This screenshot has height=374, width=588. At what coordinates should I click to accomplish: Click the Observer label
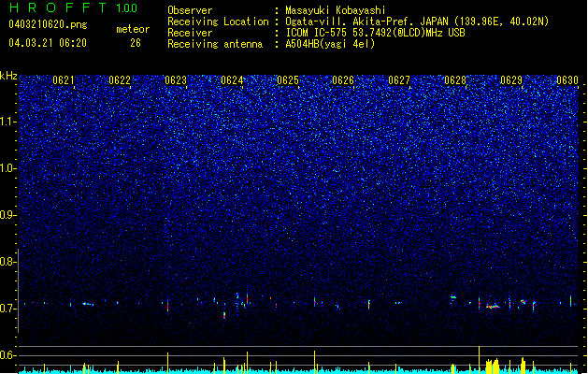pos(190,10)
